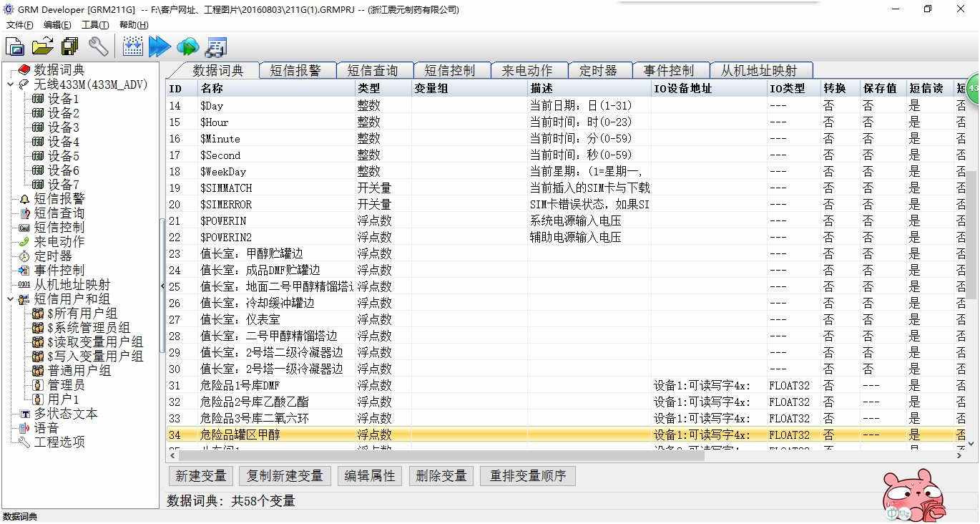Click the open project folder icon
The image size is (980, 524).
point(43,47)
